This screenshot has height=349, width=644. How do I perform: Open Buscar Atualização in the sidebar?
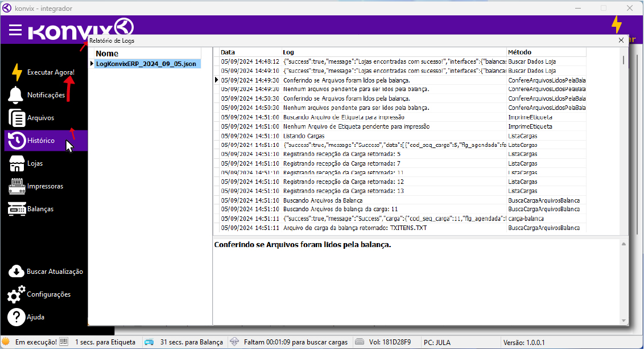tap(55, 272)
